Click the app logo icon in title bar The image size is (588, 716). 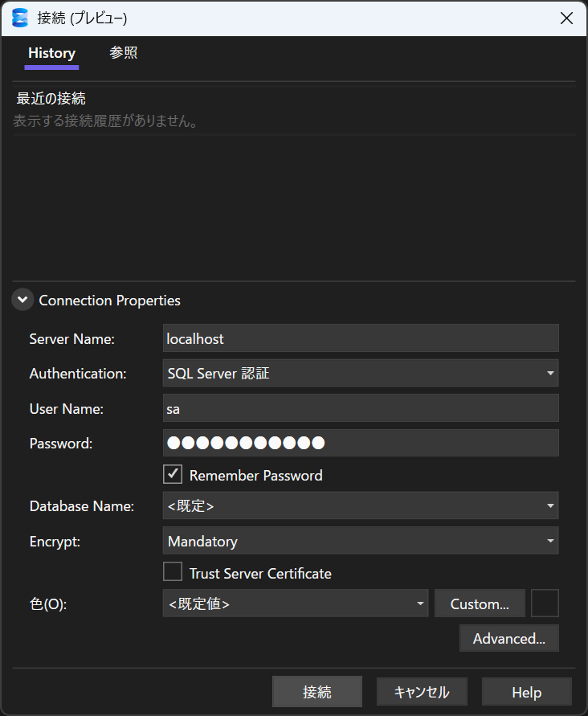coord(19,18)
